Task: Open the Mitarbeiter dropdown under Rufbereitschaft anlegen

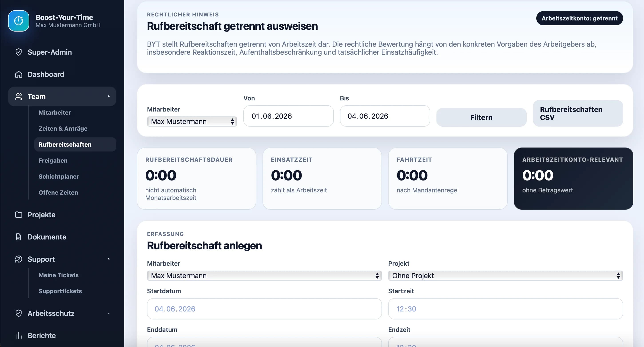Action: click(x=264, y=276)
